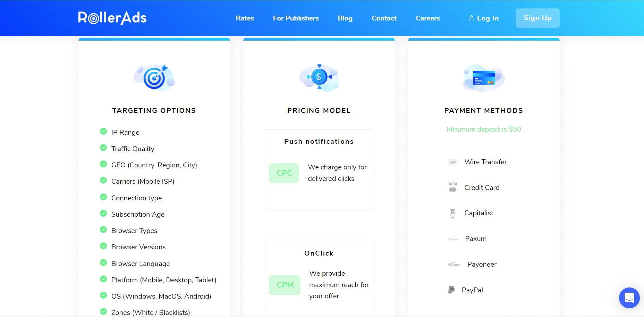Open the Blog page

coord(345,18)
